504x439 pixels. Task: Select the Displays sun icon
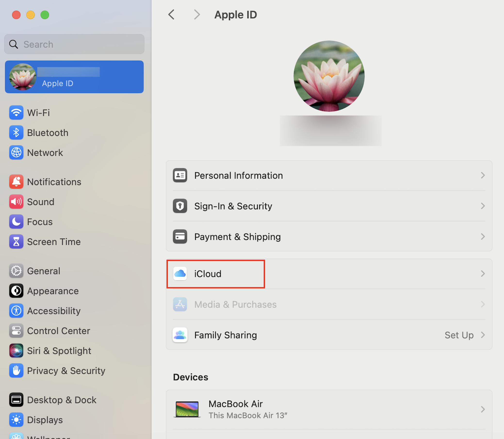tap(16, 420)
